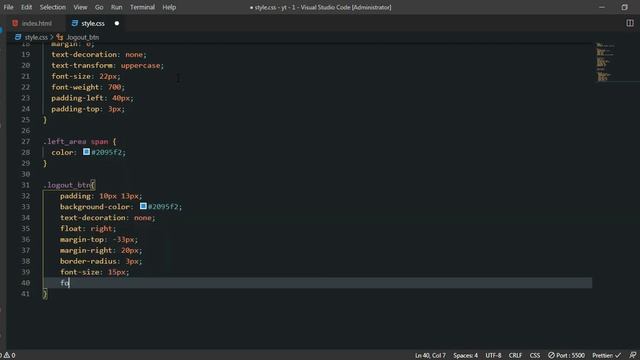Open the Go menu
The image size is (640, 360).
pos(99,7)
